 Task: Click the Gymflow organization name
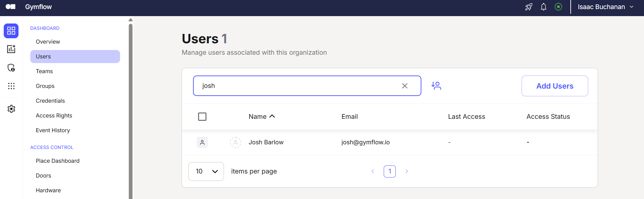[38, 7]
